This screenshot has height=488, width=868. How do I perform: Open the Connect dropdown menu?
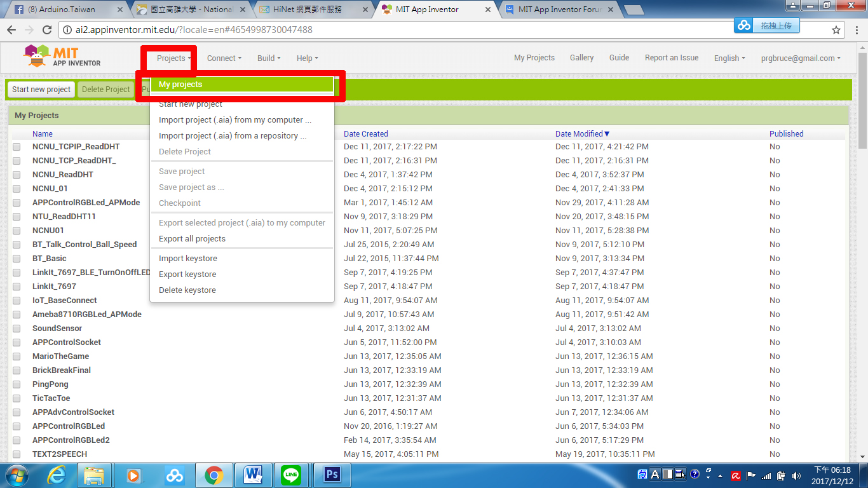224,58
